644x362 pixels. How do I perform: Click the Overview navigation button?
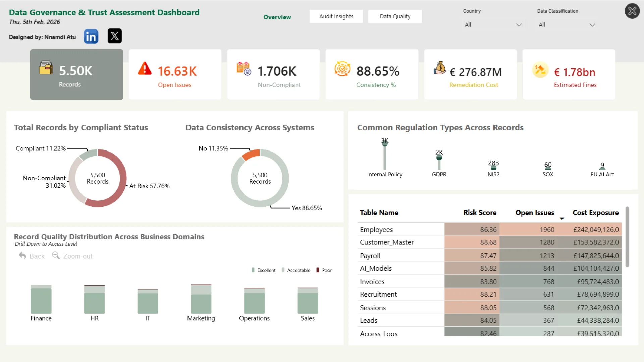277,17
